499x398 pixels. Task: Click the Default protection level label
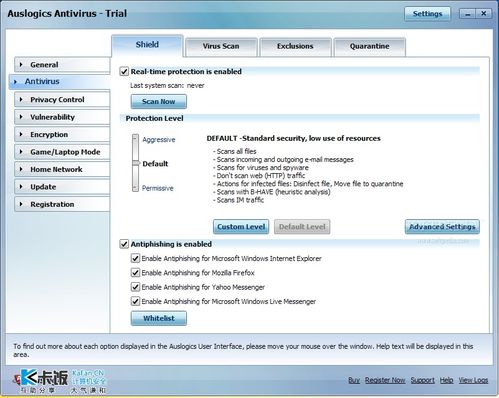click(155, 164)
